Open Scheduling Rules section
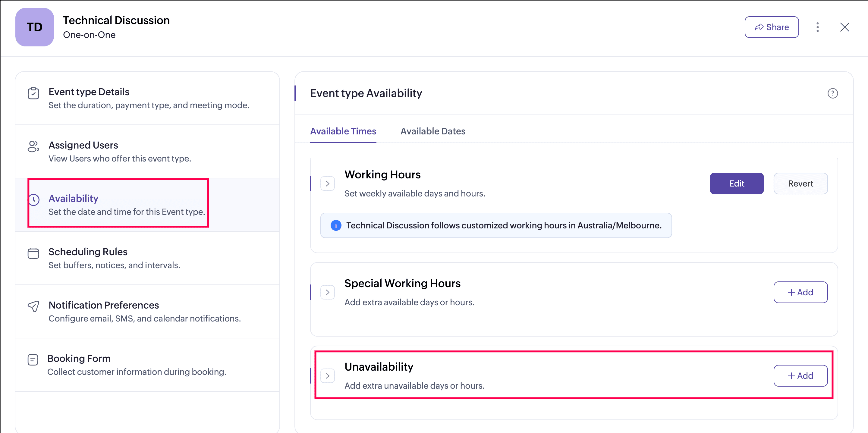 pos(147,258)
